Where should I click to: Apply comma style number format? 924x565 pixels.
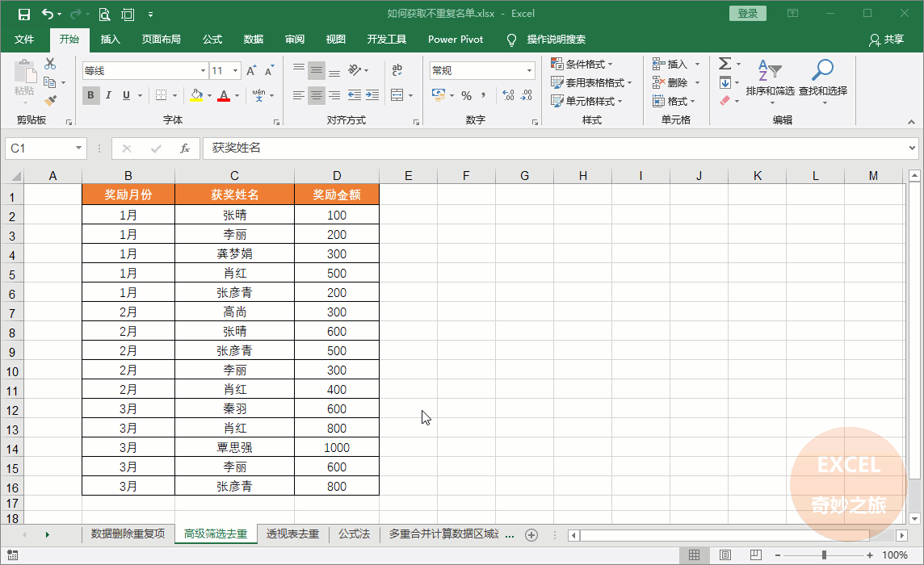tap(483, 95)
